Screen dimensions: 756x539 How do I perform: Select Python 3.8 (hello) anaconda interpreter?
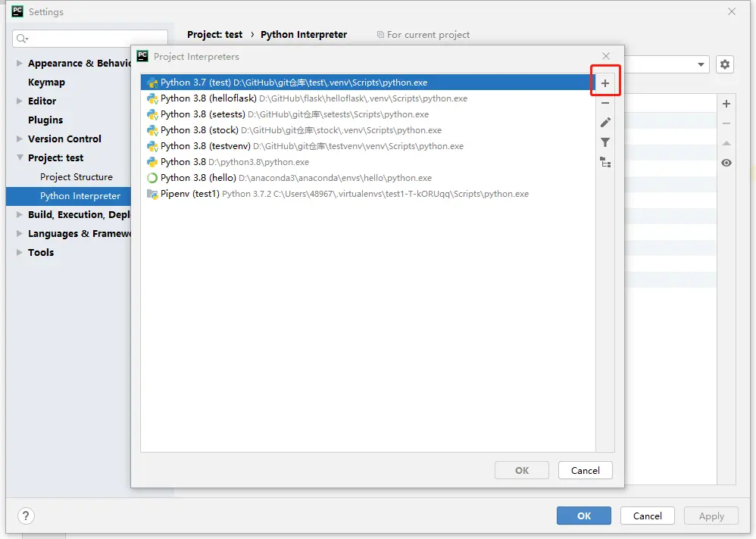click(x=368, y=178)
